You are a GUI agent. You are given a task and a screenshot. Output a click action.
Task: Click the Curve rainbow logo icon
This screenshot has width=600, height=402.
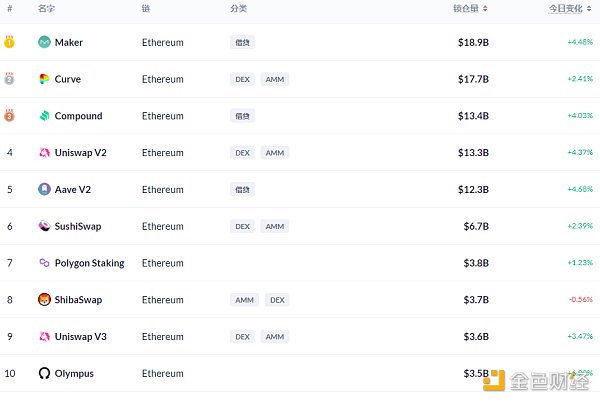pos(44,79)
